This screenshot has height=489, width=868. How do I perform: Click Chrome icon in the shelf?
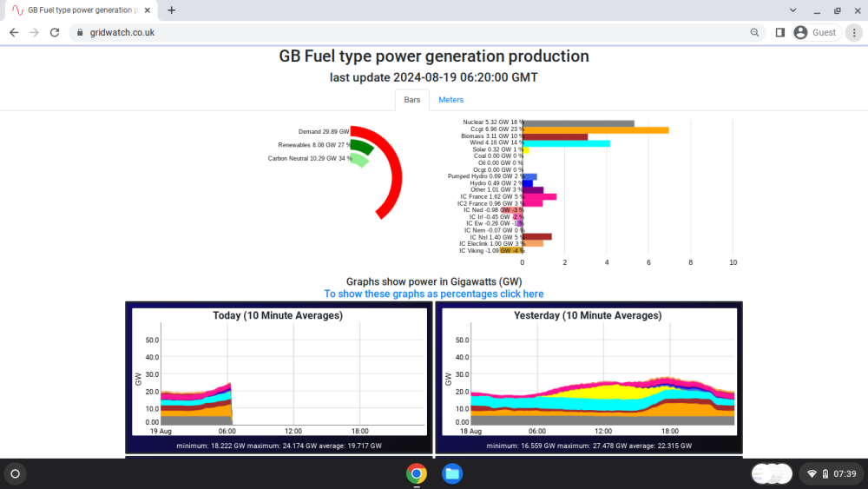[x=417, y=473]
